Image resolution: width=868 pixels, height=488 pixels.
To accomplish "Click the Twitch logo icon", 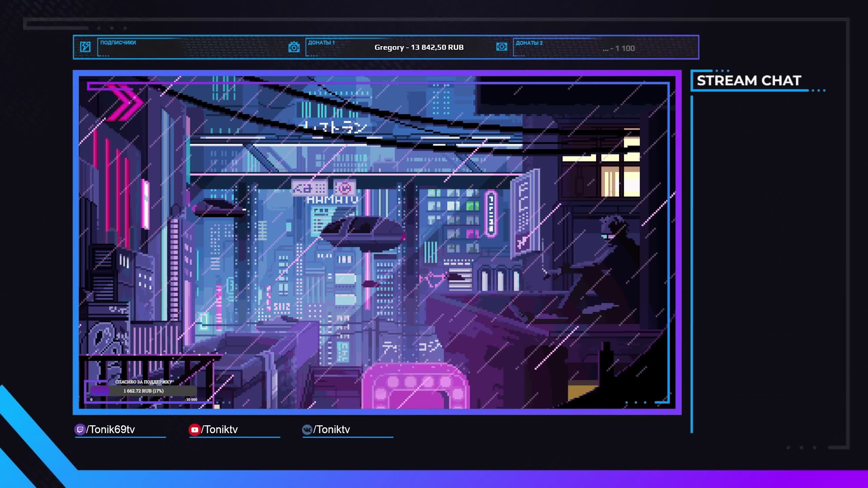I will click(x=80, y=430).
